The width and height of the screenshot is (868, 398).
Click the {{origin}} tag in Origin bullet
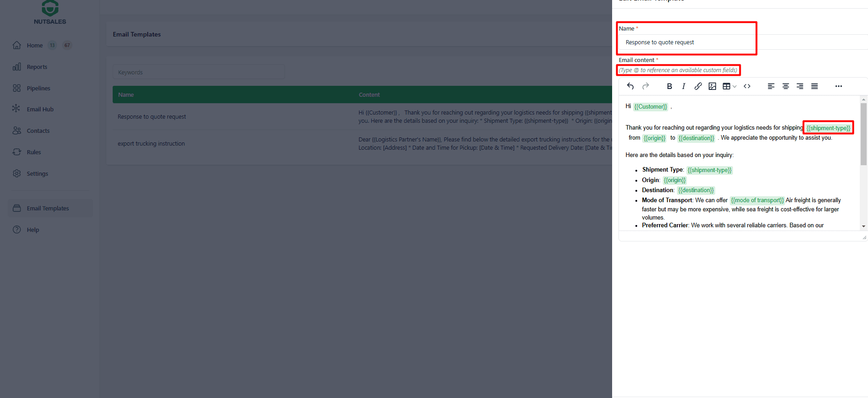pyautogui.click(x=675, y=180)
